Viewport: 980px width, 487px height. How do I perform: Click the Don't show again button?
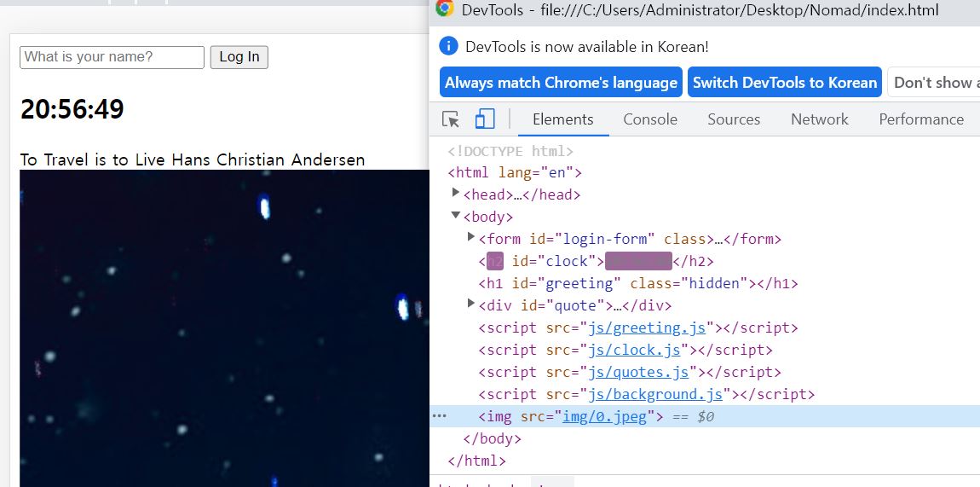point(933,83)
